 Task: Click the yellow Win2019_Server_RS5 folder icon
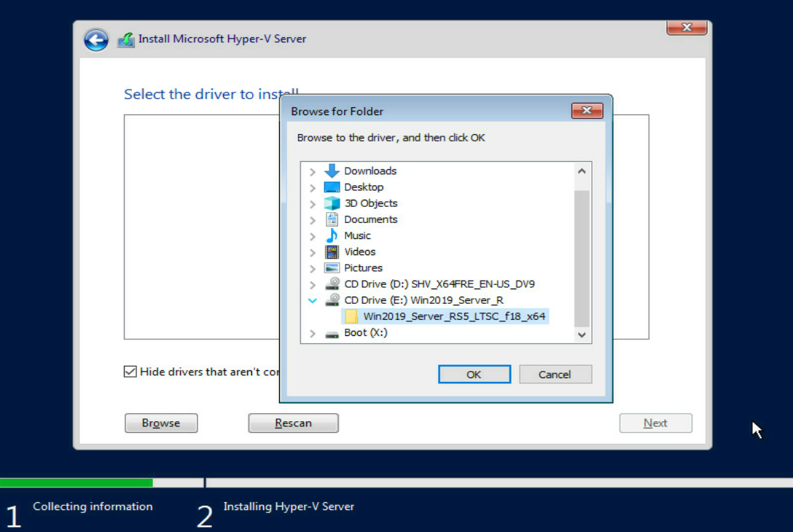351,316
